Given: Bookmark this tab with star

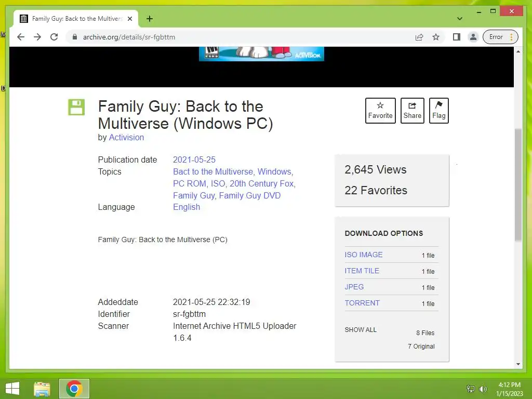Looking at the screenshot, I should click(x=436, y=37).
